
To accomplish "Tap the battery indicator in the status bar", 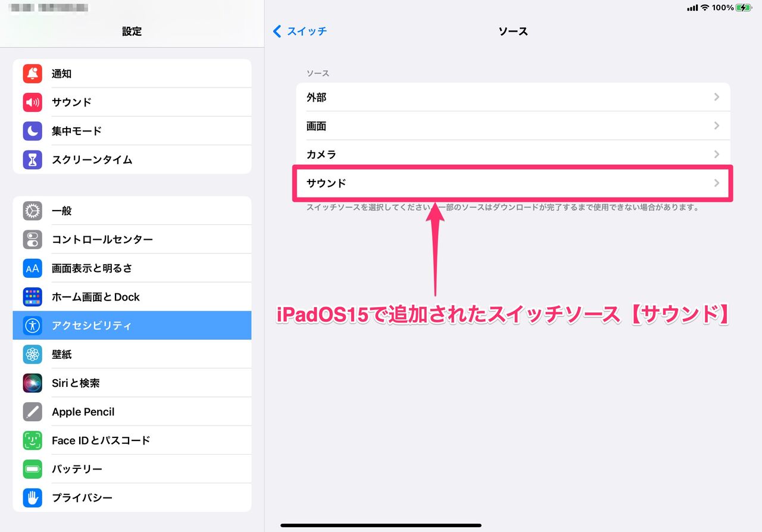I will pos(742,8).
